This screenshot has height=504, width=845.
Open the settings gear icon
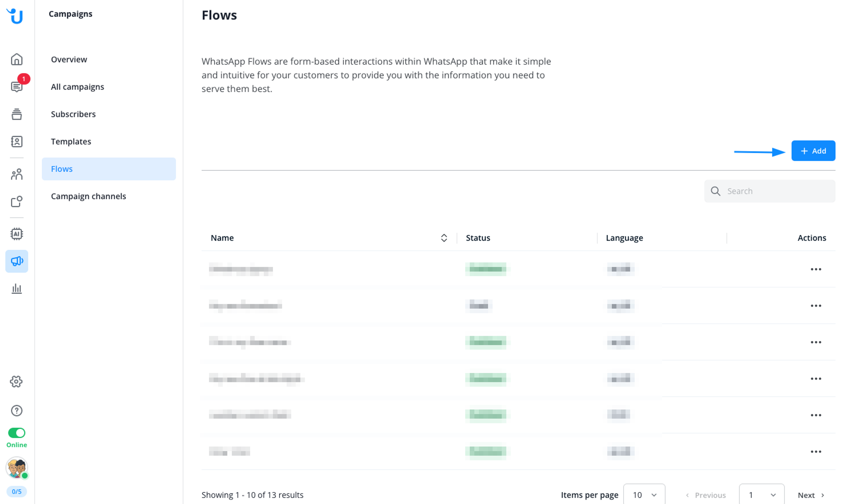click(16, 382)
